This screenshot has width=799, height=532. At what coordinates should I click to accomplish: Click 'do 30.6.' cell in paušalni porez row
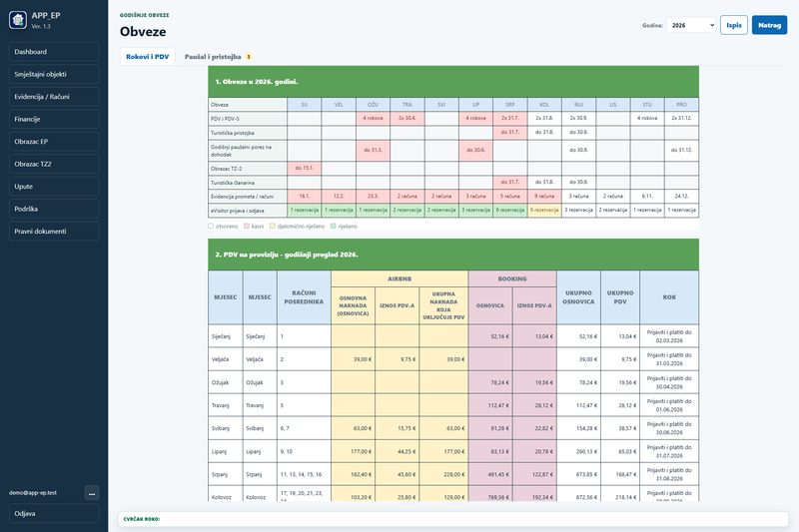click(476, 150)
